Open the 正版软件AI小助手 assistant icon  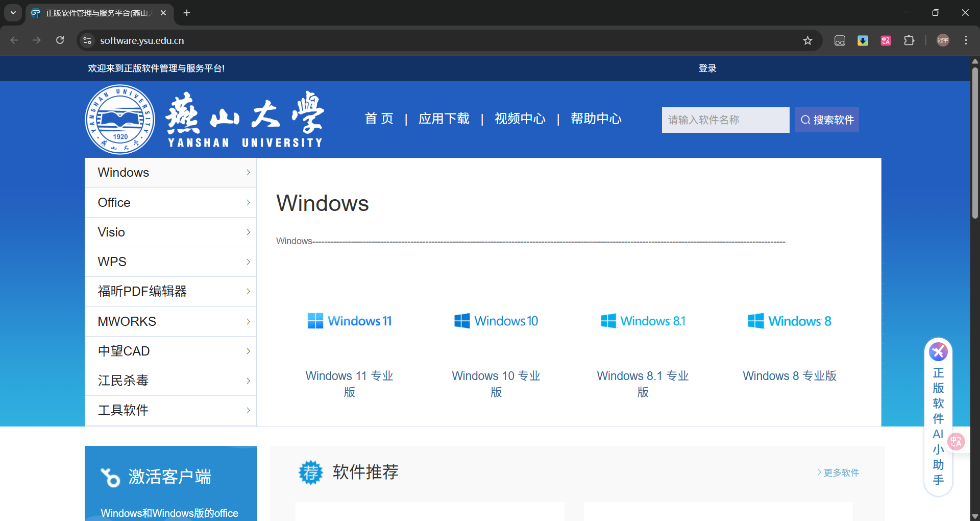pos(938,351)
